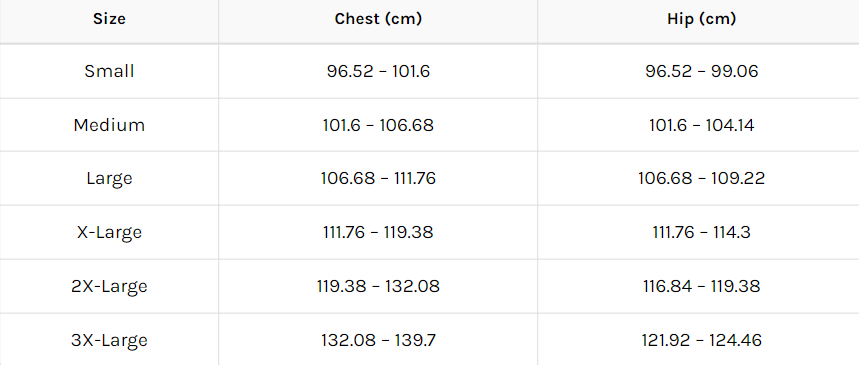Select the Small size row label
859x365 pixels.
[109, 71]
